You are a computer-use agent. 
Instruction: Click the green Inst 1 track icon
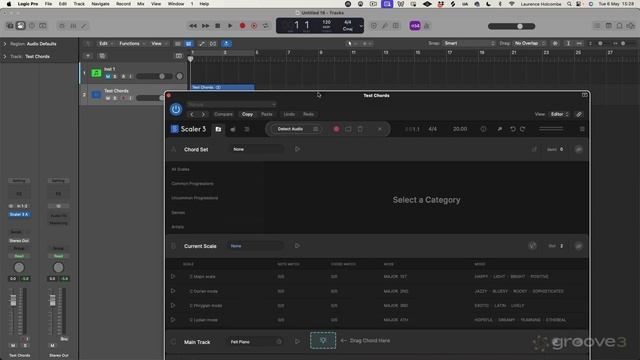click(x=96, y=73)
